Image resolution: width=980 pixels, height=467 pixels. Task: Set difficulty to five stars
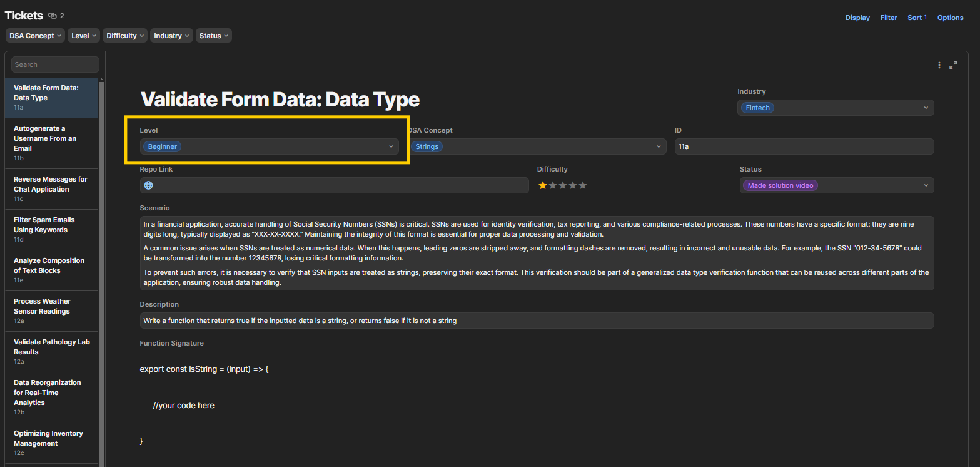point(583,185)
